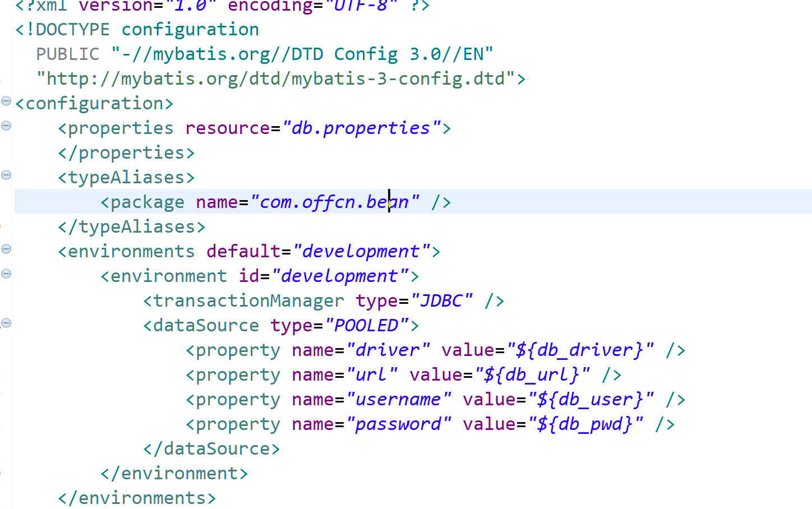Screen dimensions: 812x509
Task: Collapse the configuration element fold marker
Action: [6, 101]
